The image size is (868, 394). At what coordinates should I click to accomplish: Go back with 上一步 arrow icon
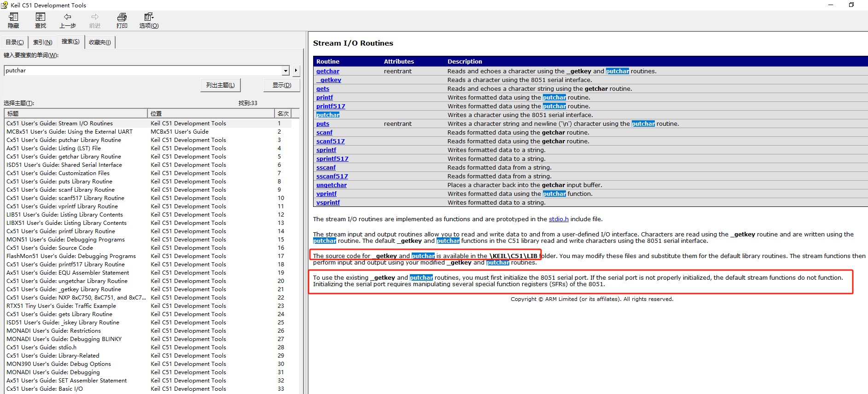point(67,17)
